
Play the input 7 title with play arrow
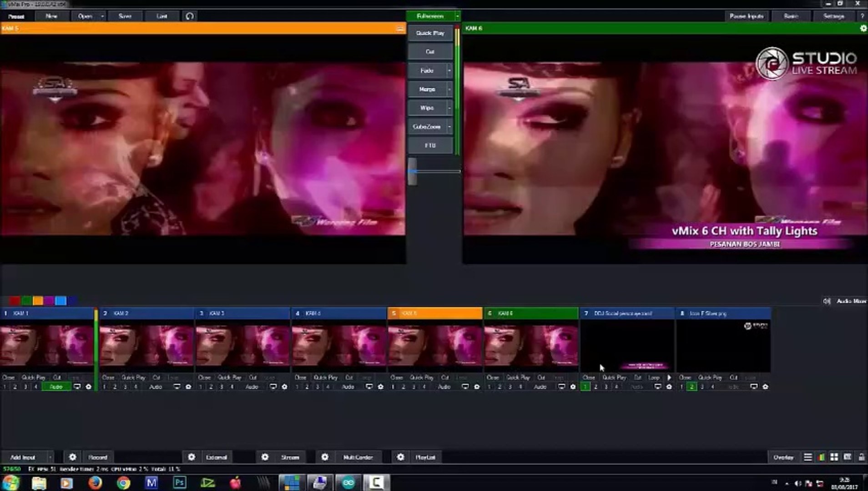pos(669,377)
